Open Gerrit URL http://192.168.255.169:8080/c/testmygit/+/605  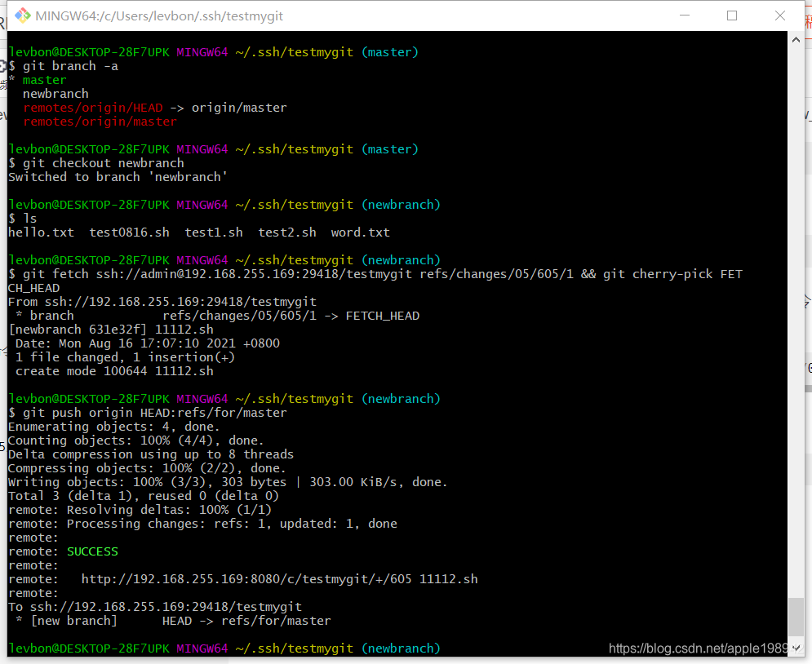246,579
